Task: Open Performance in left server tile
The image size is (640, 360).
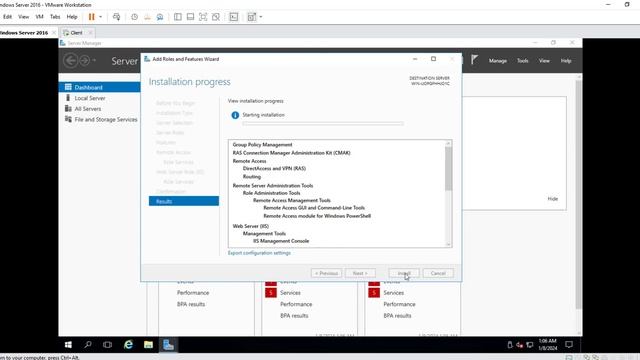Action: pos(193,293)
